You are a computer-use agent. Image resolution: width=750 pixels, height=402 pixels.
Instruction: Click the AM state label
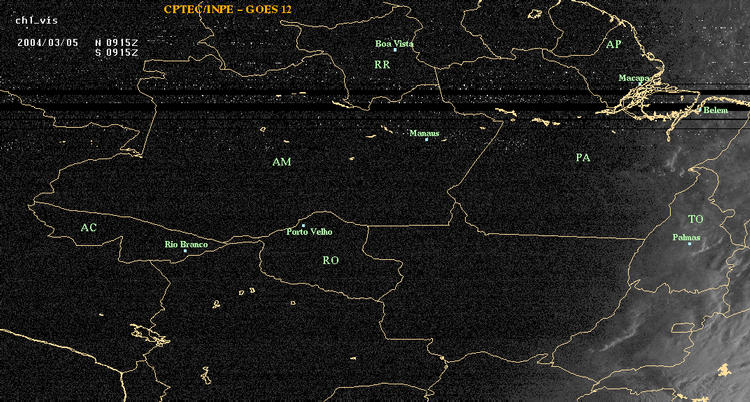click(282, 162)
